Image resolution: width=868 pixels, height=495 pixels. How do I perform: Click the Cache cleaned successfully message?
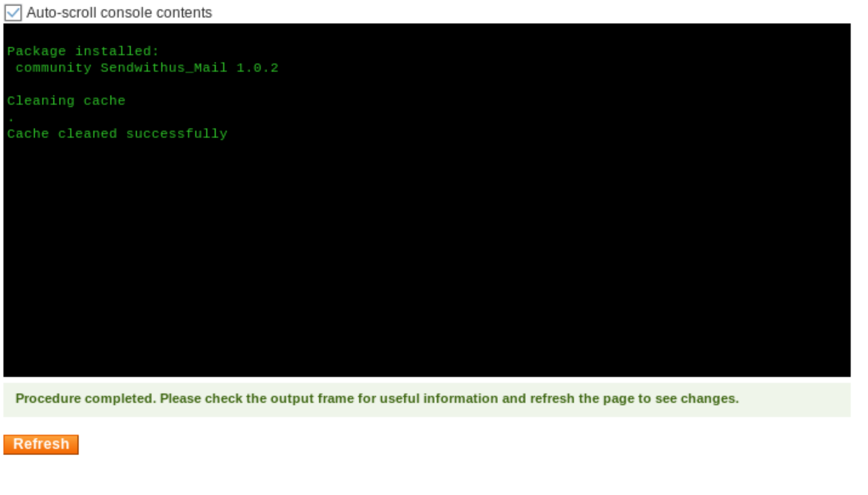pyautogui.click(x=117, y=133)
